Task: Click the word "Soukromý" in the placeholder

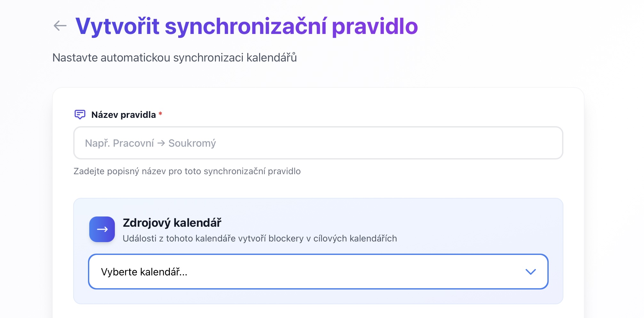Action: click(192, 143)
